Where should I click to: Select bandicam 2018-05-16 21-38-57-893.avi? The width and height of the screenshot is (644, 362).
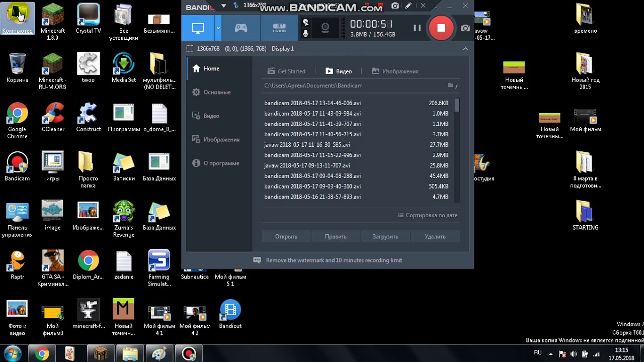tap(356, 197)
